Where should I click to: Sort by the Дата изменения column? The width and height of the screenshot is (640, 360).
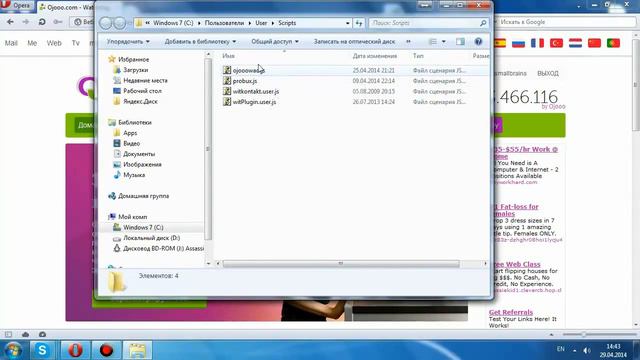(375, 56)
